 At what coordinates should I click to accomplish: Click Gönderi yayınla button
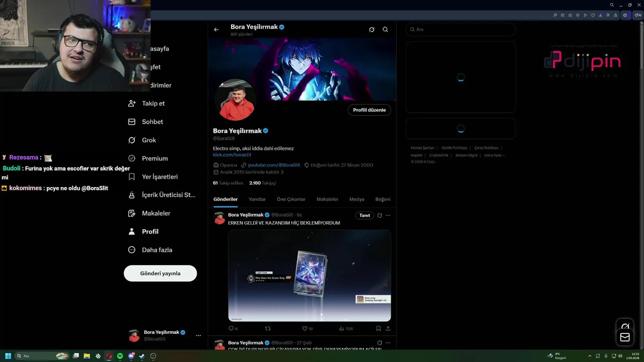(160, 273)
